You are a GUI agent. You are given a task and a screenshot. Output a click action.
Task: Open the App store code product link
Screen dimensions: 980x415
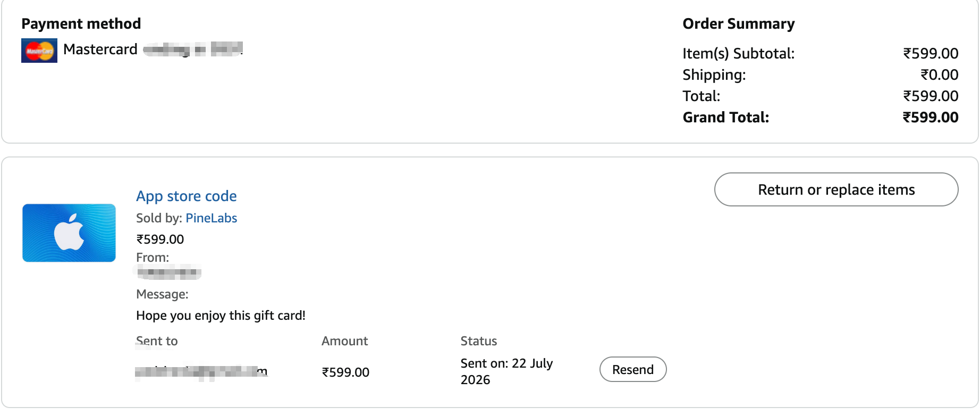(187, 196)
